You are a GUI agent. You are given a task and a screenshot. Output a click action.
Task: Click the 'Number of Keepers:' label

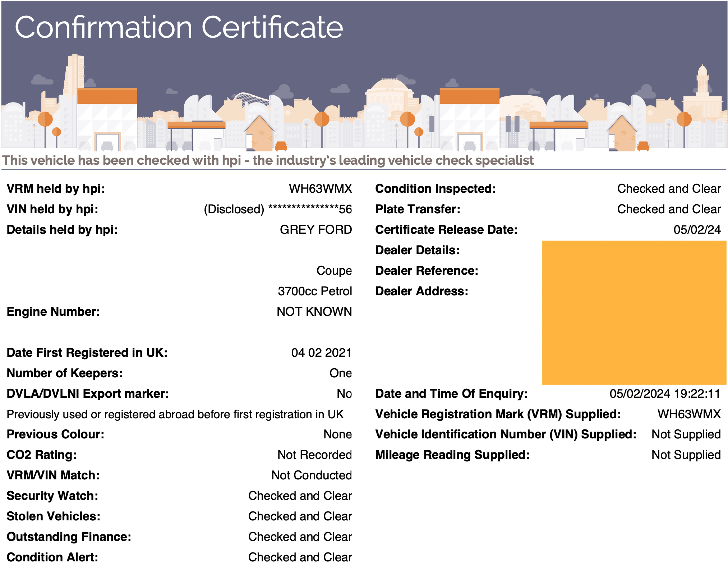pyautogui.click(x=65, y=373)
